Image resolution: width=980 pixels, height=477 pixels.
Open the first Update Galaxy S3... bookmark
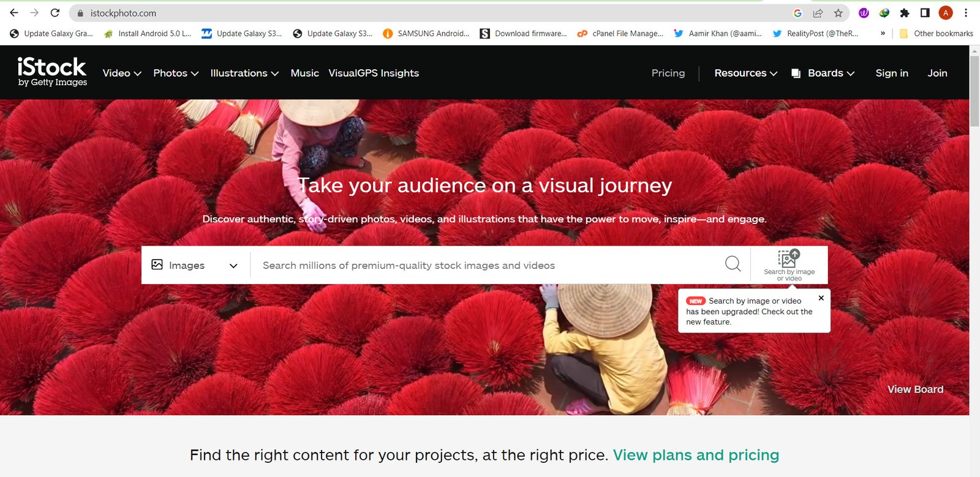[x=242, y=34]
